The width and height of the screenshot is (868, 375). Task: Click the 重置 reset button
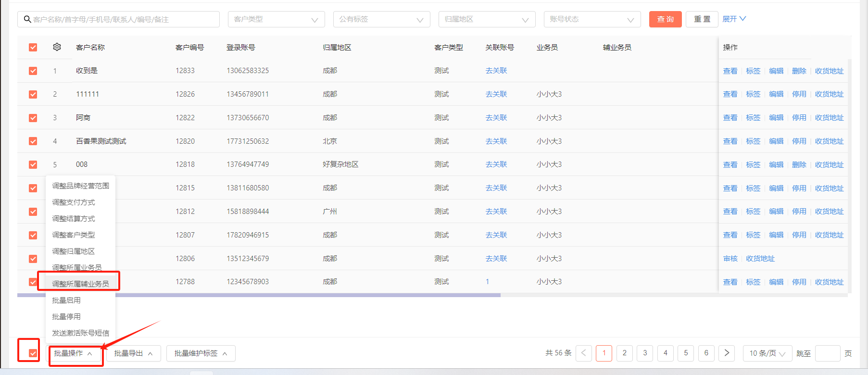tap(702, 19)
